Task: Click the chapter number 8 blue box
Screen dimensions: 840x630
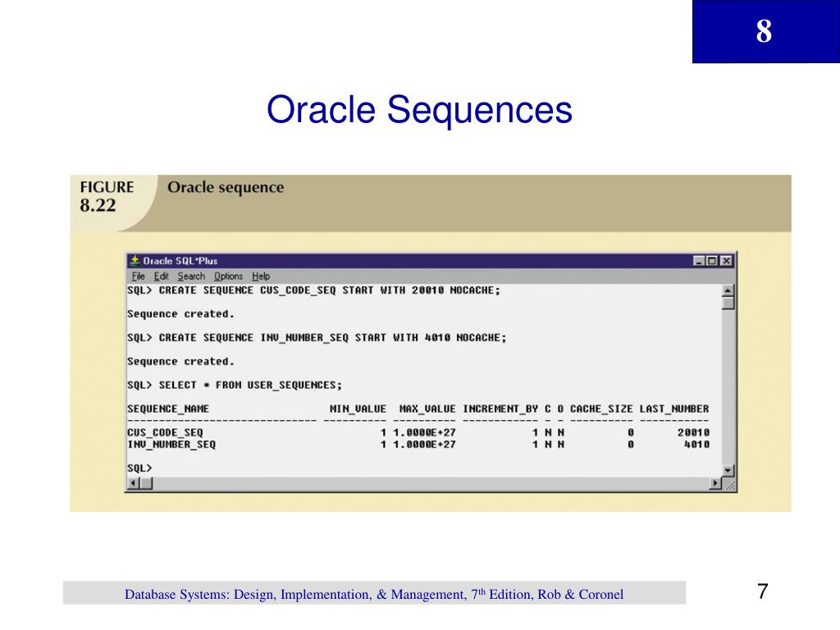Action: coord(766,32)
